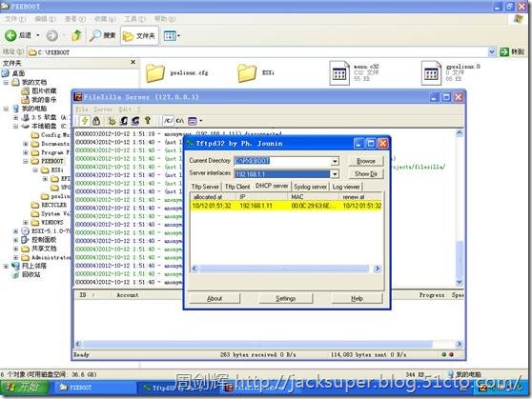This screenshot has width=532, height=399.
Task: Click the Browse button in Tftpd32
Action: pos(366,161)
